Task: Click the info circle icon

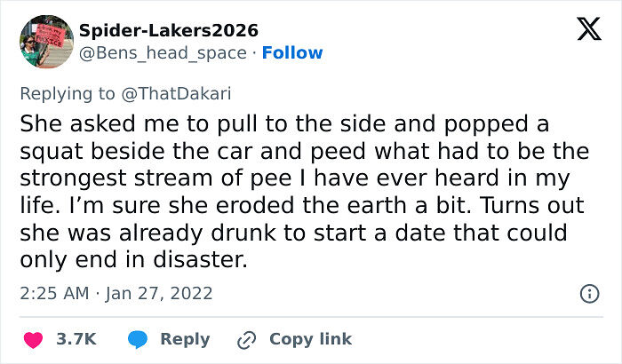Action: (x=588, y=293)
